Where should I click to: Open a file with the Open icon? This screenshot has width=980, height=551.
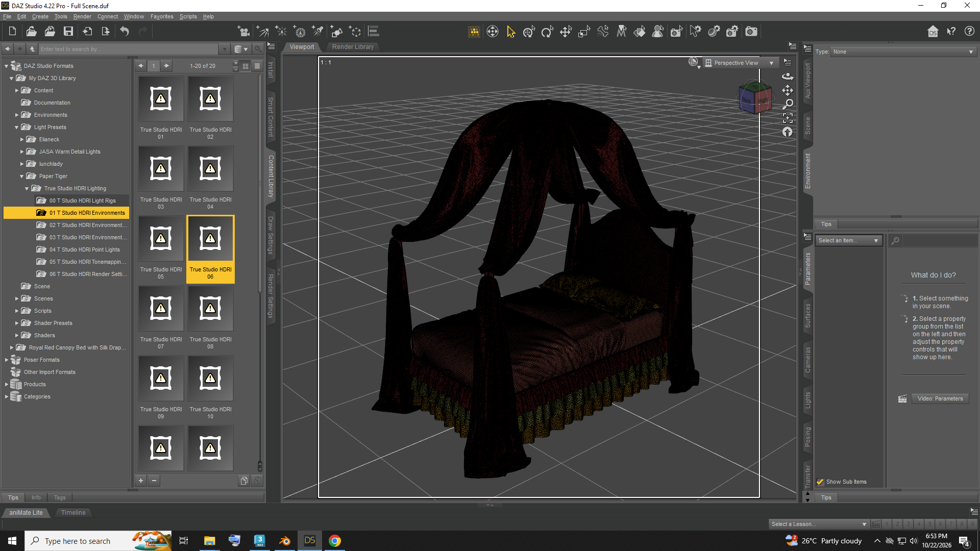click(x=31, y=32)
